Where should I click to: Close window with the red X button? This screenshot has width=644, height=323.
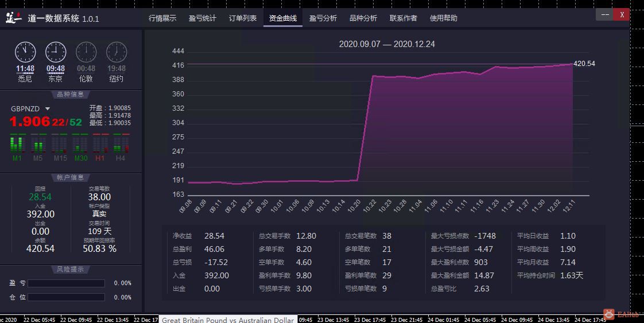(x=622, y=15)
